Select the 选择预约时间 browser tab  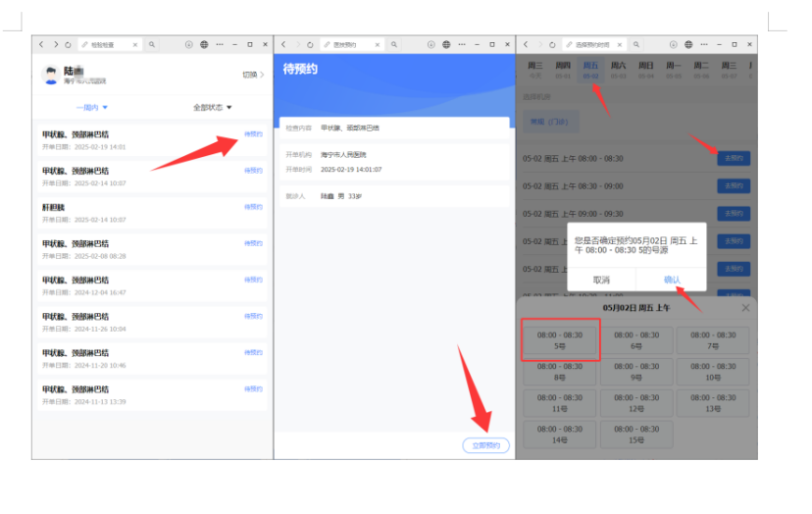pyautogui.click(x=594, y=45)
